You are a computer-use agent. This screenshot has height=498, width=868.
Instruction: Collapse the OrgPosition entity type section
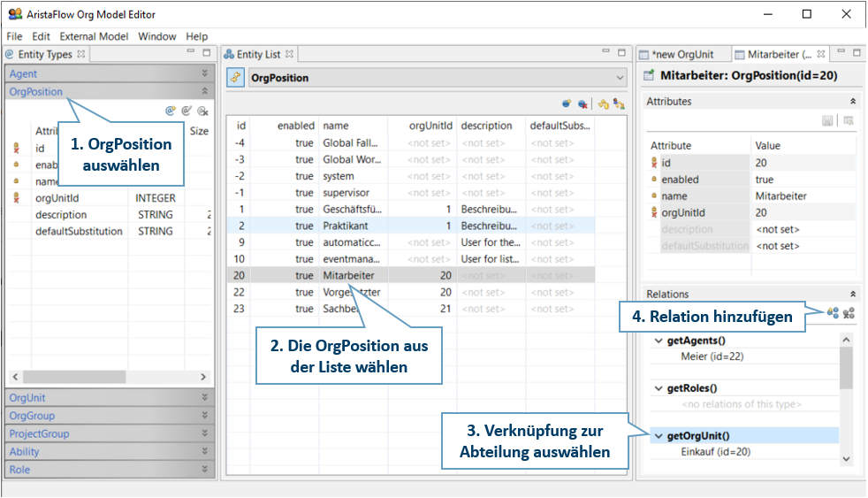[205, 91]
